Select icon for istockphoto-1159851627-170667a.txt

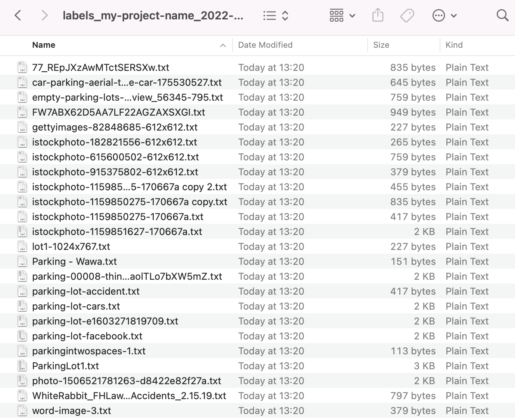[x=22, y=232]
